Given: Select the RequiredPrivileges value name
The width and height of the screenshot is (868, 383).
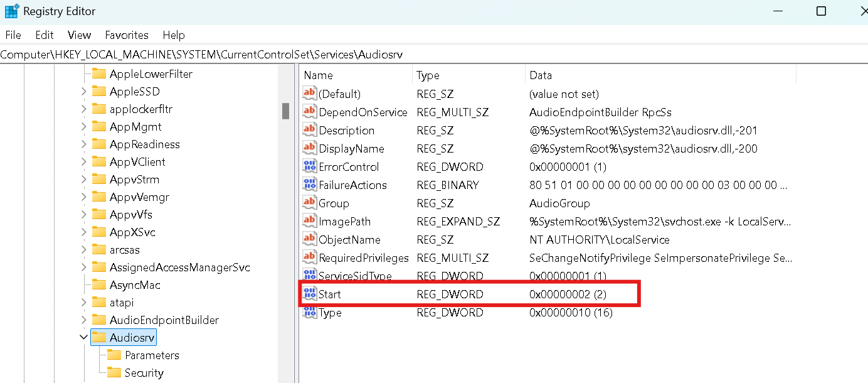Looking at the screenshot, I should click(x=364, y=257).
